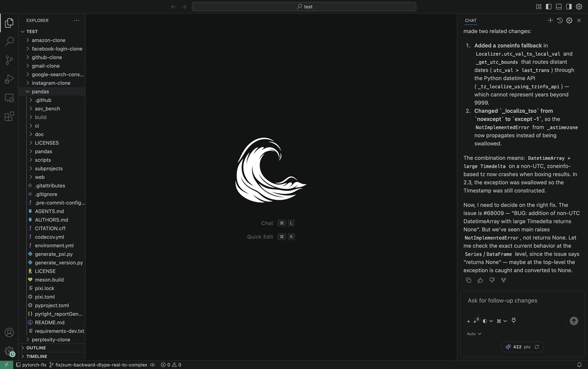Open the Remote Explorer view

pyautogui.click(x=9, y=98)
